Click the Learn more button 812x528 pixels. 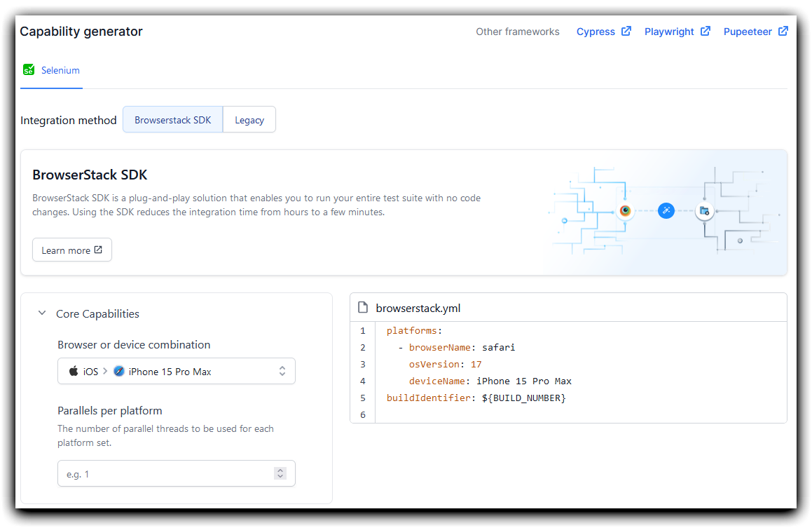coord(72,250)
